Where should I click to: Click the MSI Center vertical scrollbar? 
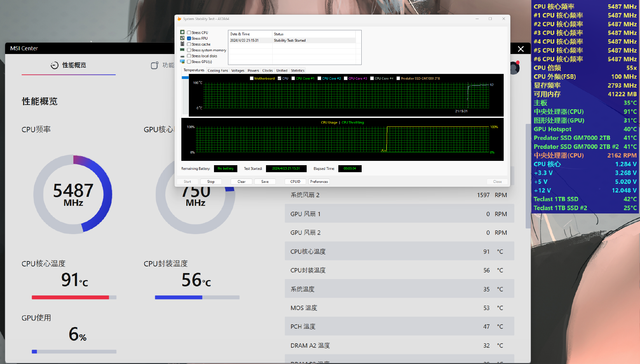coord(528,177)
